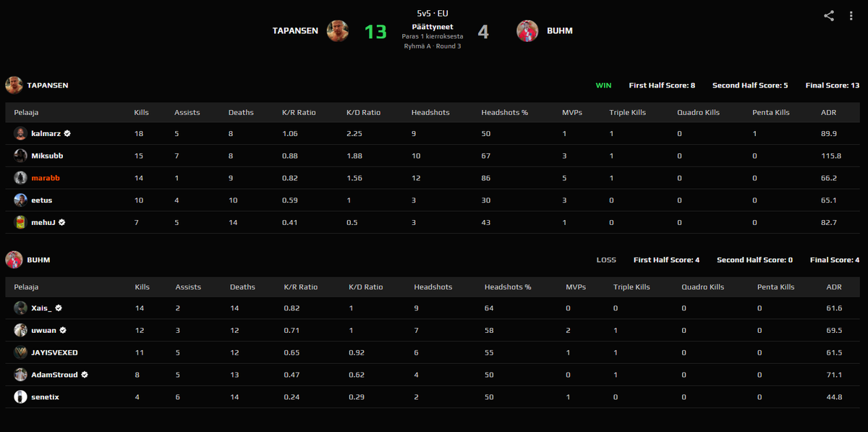Open eetus player avatar
Image resolution: width=868 pixels, height=432 pixels.
click(20, 200)
